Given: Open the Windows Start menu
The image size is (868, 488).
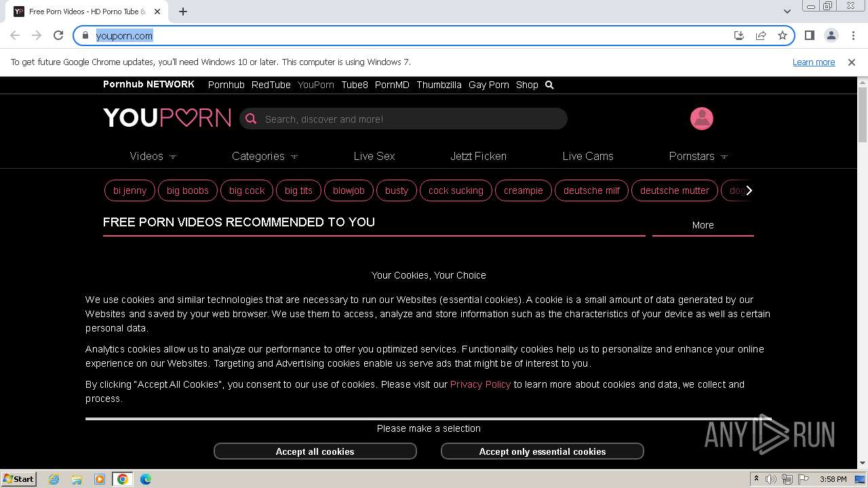Looking at the screenshot, I should (19, 479).
